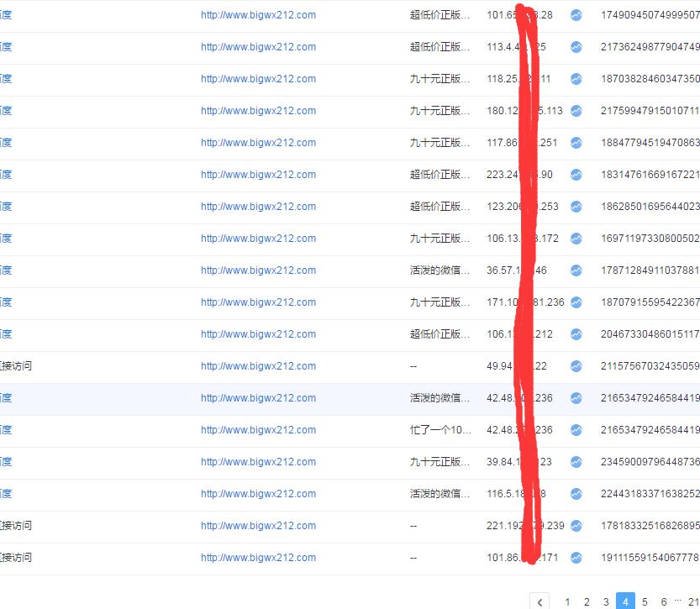Follow bigwx212.com URL in 180.12 row
Viewport: 700px width, 609px height.
(259, 111)
